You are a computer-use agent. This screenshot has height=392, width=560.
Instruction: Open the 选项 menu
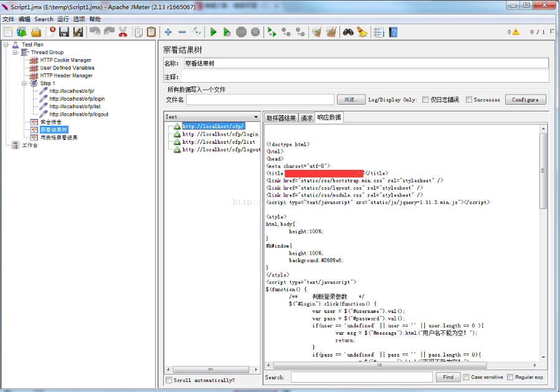[79, 19]
